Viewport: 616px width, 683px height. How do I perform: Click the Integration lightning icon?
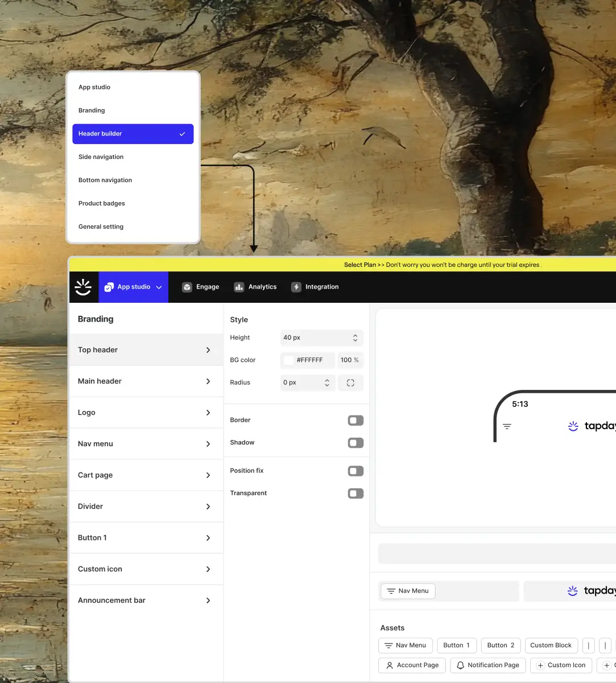coord(296,287)
